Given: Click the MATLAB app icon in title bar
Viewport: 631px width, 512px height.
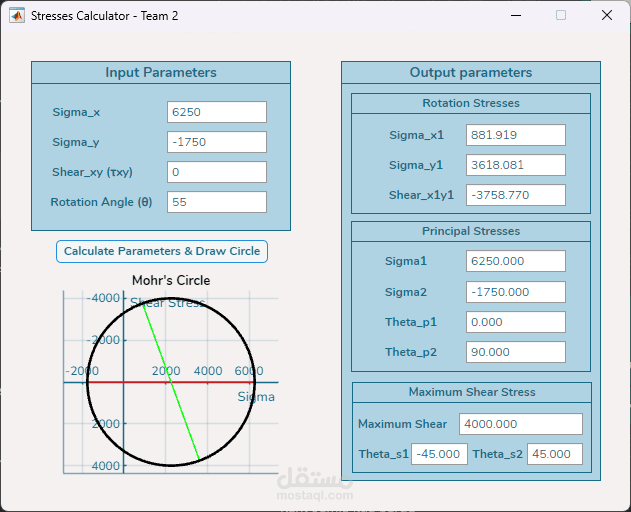Looking at the screenshot, I should pos(16,16).
